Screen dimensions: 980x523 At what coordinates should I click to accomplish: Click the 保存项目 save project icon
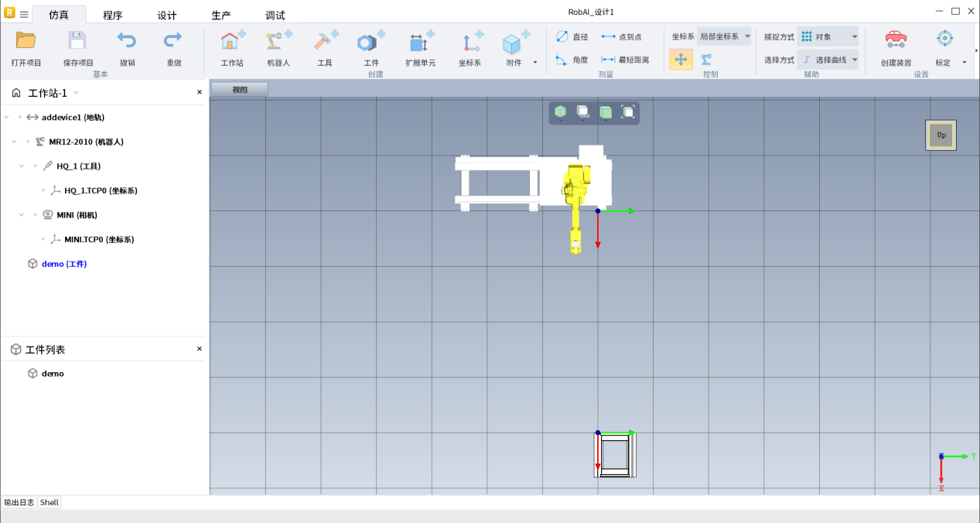pos(77,41)
